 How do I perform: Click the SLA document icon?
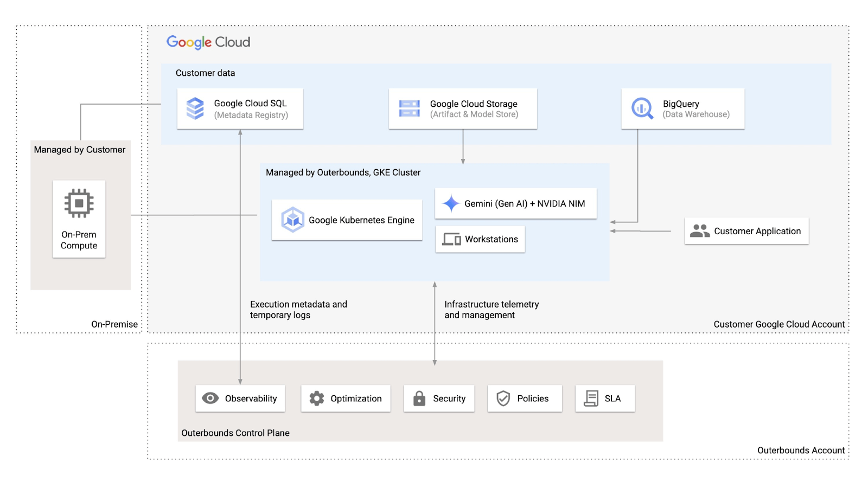tap(591, 398)
